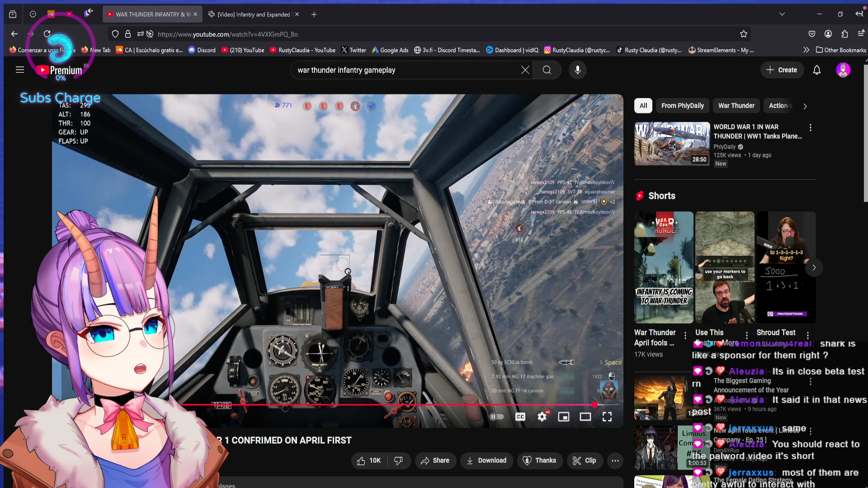The width and height of the screenshot is (868, 488).
Task: Open video player settings gear
Action: (542, 417)
